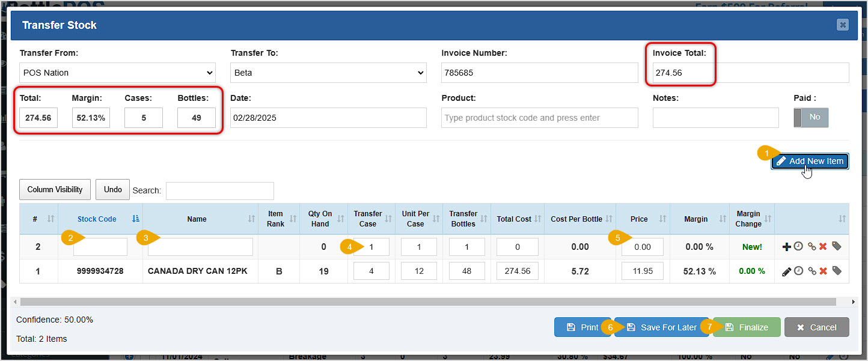The width and height of the screenshot is (868, 361).
Task: Click inside the Search field
Action: (219, 190)
